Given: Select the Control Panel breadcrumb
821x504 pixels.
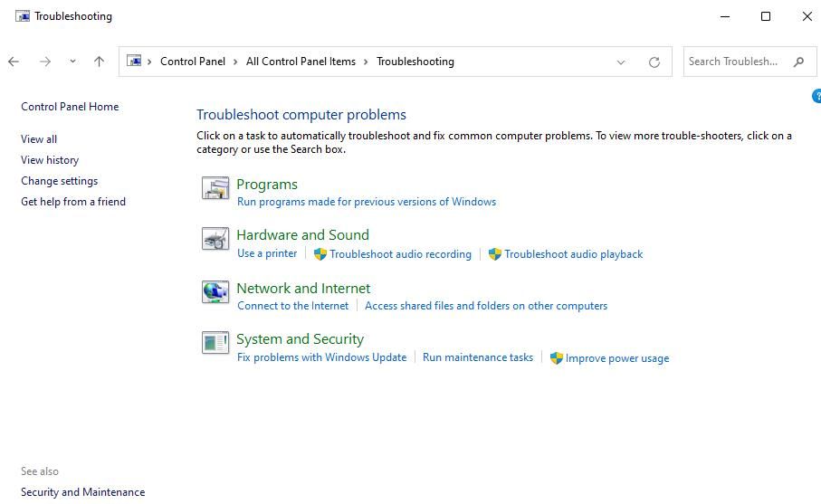Looking at the screenshot, I should tap(193, 62).
